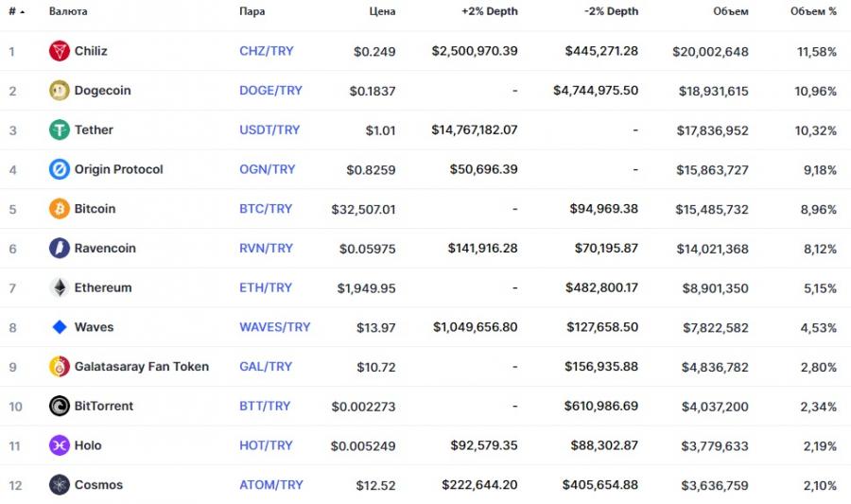
Task: Click the Ethereum diamond logo icon
Action: point(60,287)
